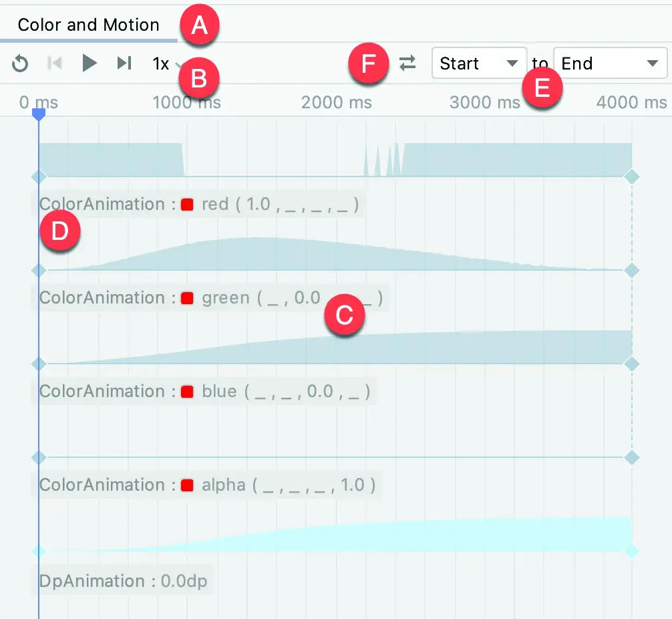Play the Color and Motion animation
Viewport: 672px width, 619px height.
click(x=89, y=63)
